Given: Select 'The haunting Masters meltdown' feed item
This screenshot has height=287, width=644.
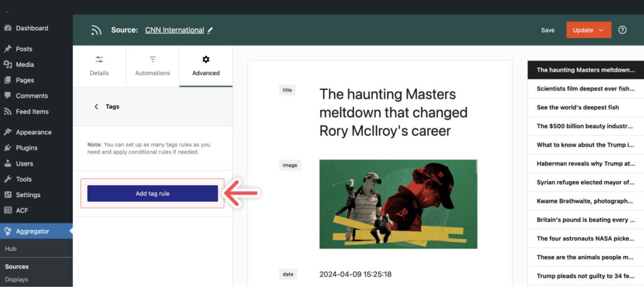Looking at the screenshot, I should [586, 70].
